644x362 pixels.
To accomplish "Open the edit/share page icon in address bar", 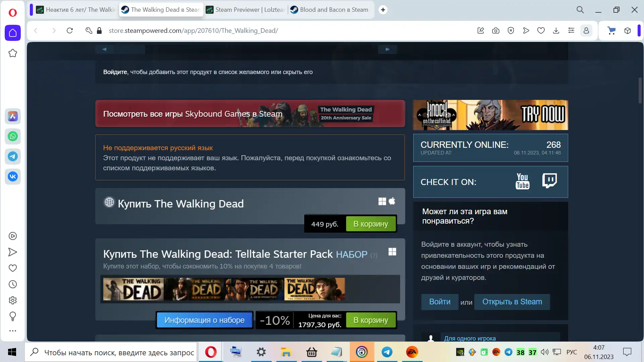I will pos(481,31).
